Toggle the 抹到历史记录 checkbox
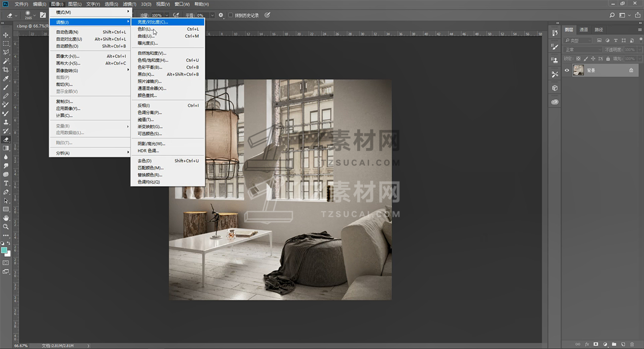 (231, 15)
